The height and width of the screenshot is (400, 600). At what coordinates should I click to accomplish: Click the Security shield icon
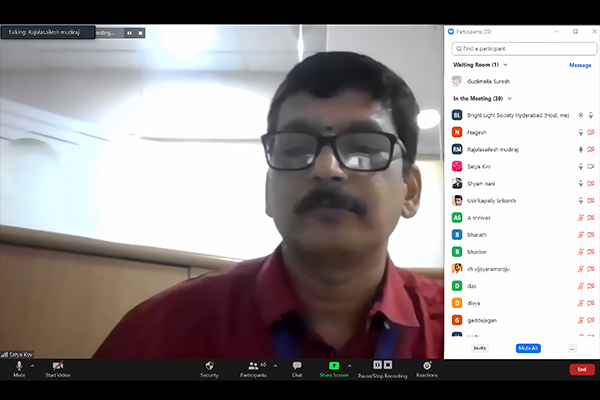pos(209,366)
